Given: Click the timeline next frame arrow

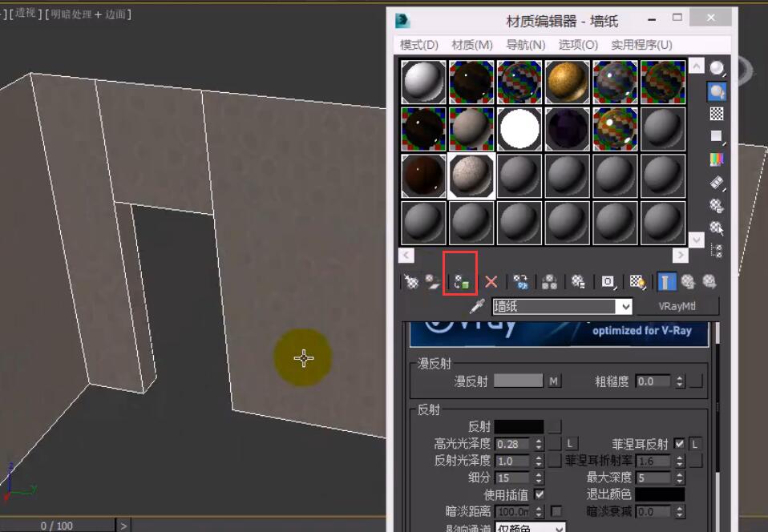Looking at the screenshot, I should click(123, 526).
